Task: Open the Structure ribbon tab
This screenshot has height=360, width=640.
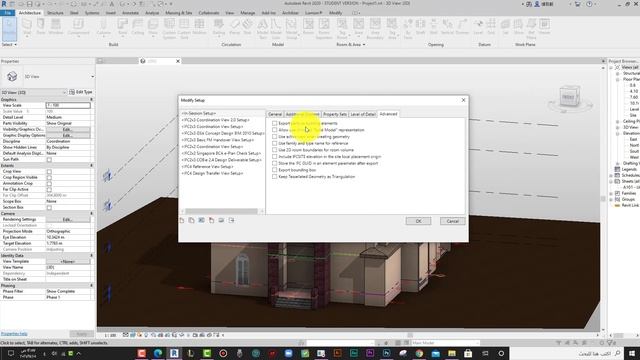Action: (55, 13)
